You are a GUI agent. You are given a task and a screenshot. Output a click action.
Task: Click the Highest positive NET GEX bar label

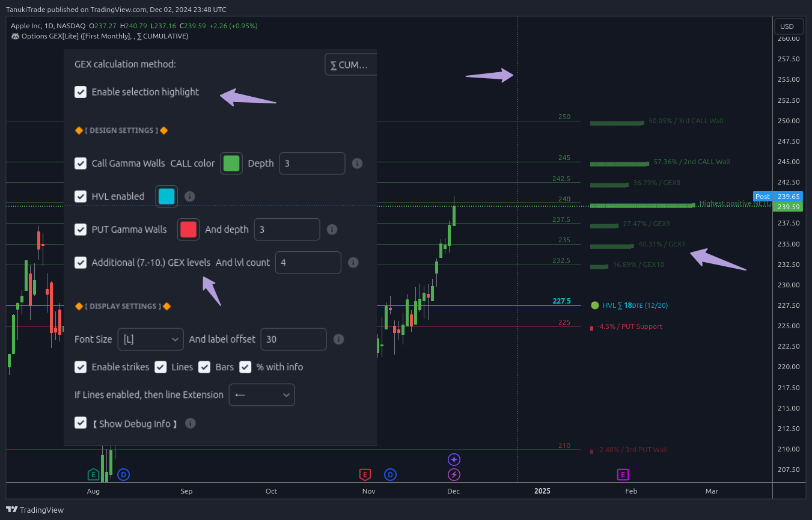(735, 203)
